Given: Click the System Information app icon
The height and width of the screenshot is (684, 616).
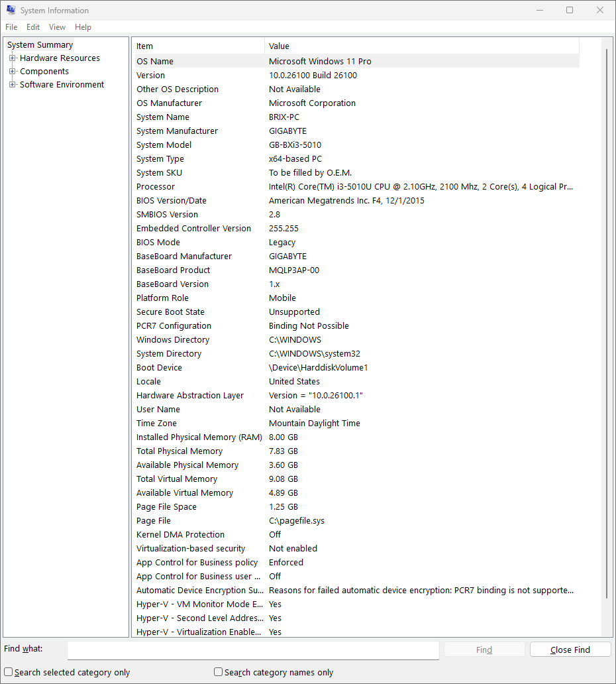Looking at the screenshot, I should coord(11,11).
